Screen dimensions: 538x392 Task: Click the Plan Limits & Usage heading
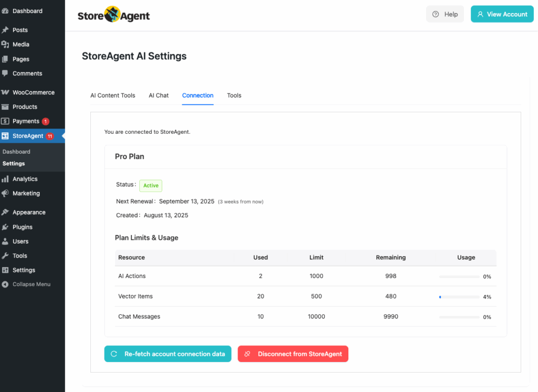(147, 238)
